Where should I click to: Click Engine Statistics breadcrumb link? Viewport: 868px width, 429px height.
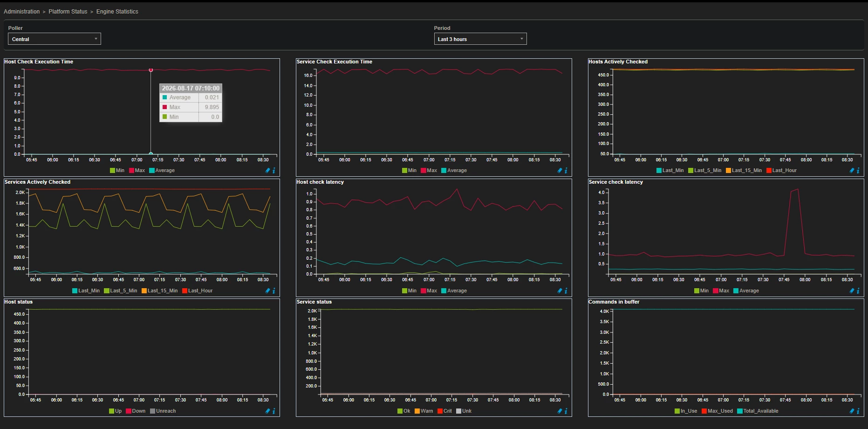(x=117, y=12)
